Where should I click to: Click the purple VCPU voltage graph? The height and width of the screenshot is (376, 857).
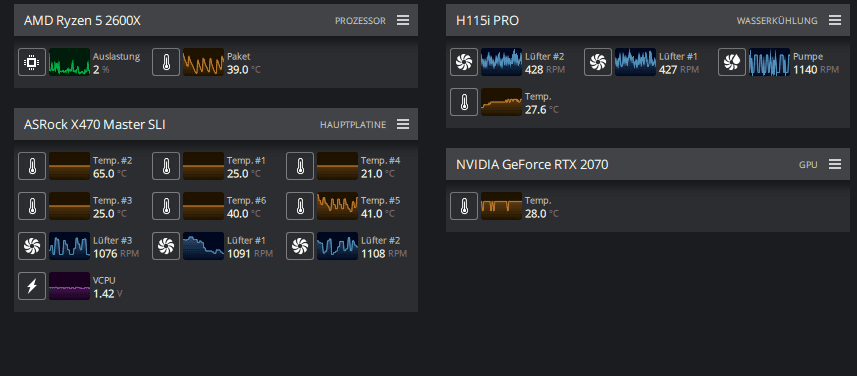tap(69, 286)
